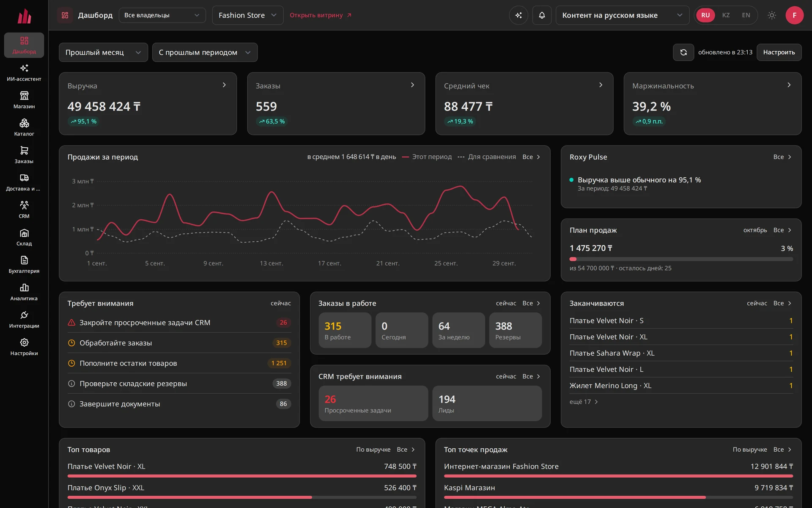Open the Прошлый месяц period dropdown
This screenshot has height=508, width=812.
[103, 52]
